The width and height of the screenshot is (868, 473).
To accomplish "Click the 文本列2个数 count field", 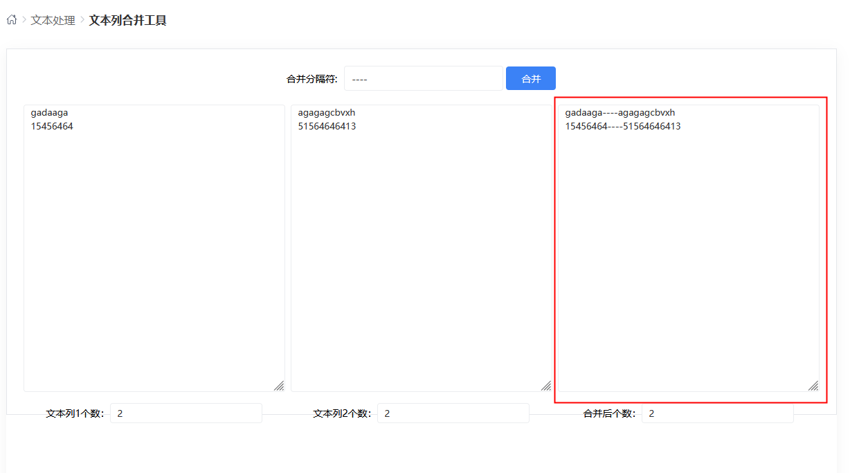I will click(x=453, y=413).
